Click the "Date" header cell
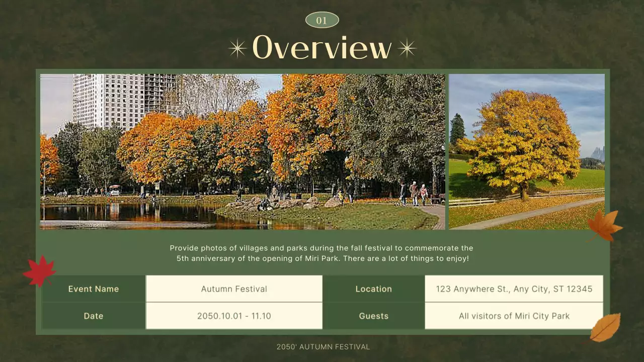The height and width of the screenshot is (362, 644). (93, 316)
